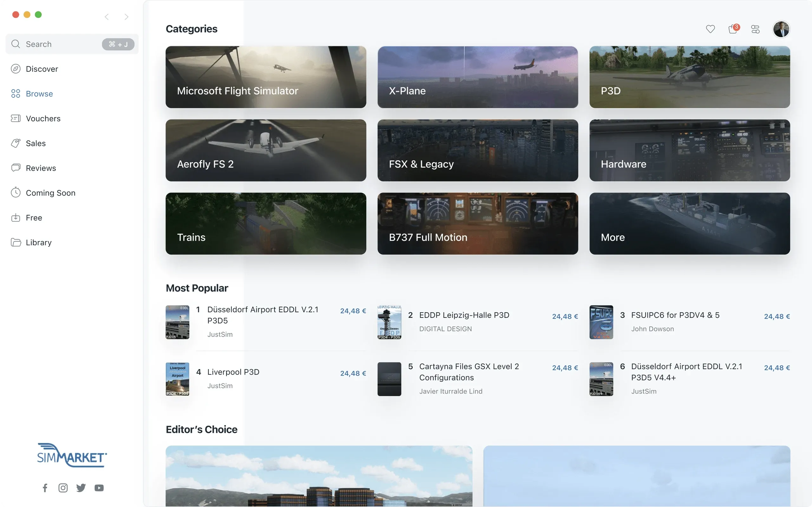Open Liverpool P3D product
This screenshot has height=507, width=812.
[233, 372]
